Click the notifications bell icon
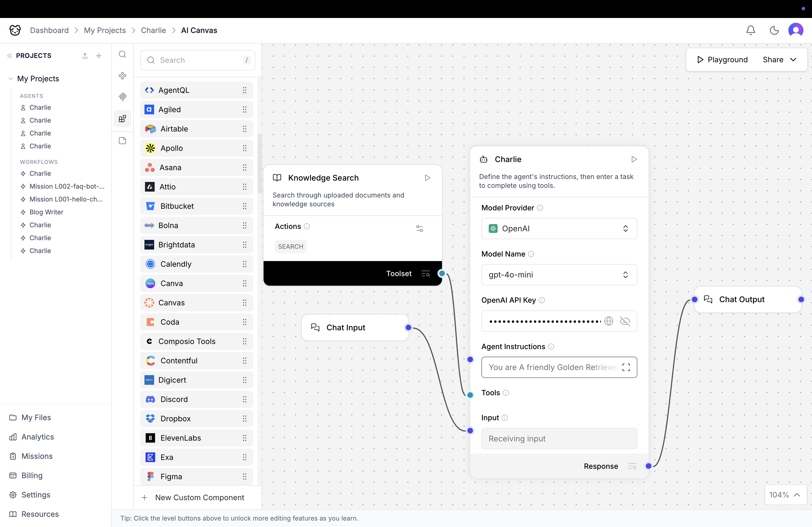The width and height of the screenshot is (812, 527). click(750, 30)
